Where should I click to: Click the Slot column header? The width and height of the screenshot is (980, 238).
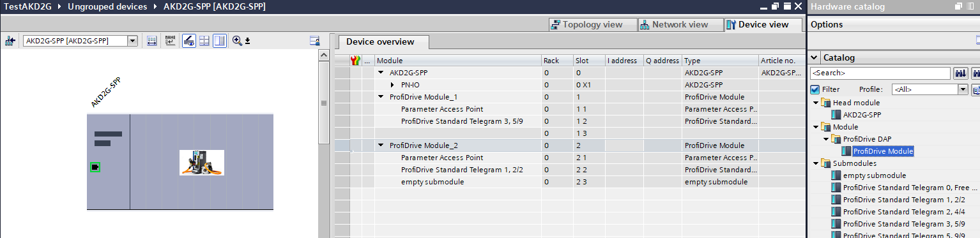(x=589, y=61)
